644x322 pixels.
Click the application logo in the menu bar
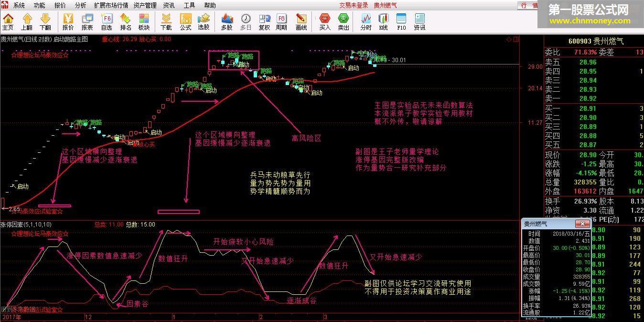tap(5, 5)
